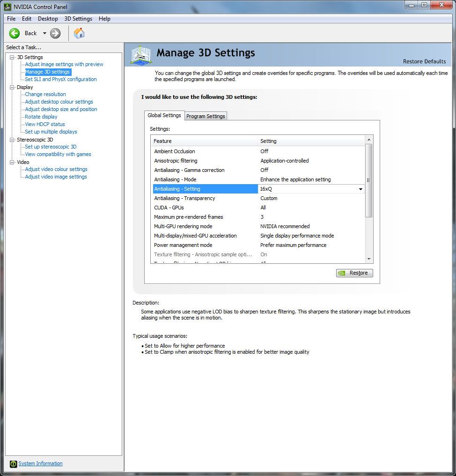
Task: Select the CUDA - GPUs row
Action: click(x=258, y=208)
